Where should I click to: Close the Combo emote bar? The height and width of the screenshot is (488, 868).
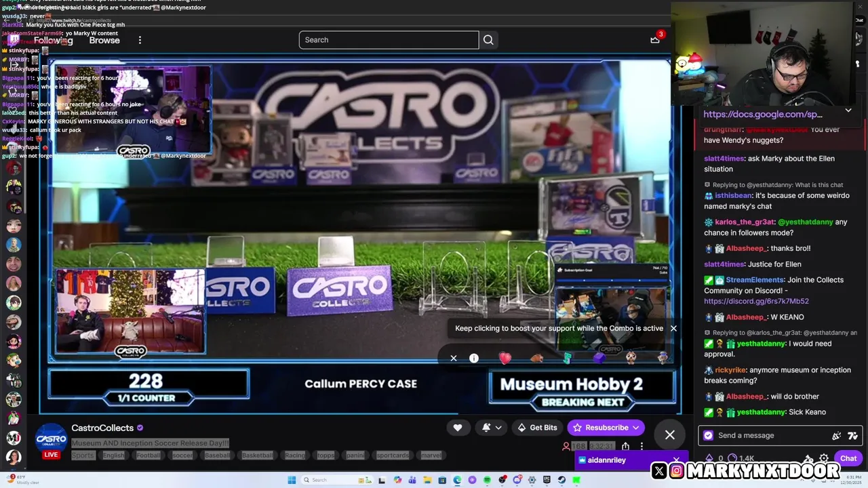[x=454, y=358]
